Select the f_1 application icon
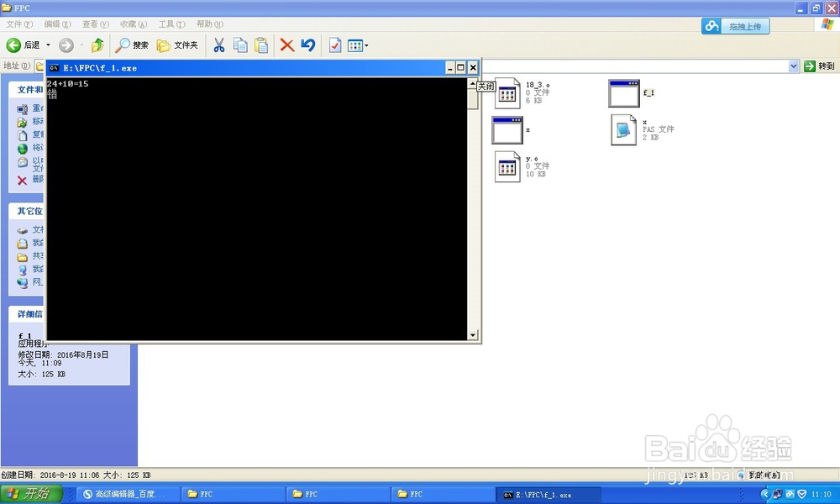This screenshot has width=840, height=504. [x=624, y=93]
